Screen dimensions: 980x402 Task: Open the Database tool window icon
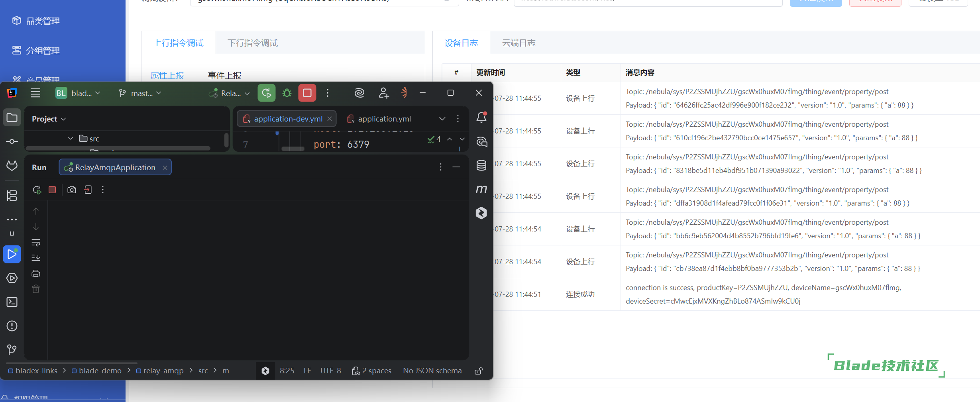(481, 165)
